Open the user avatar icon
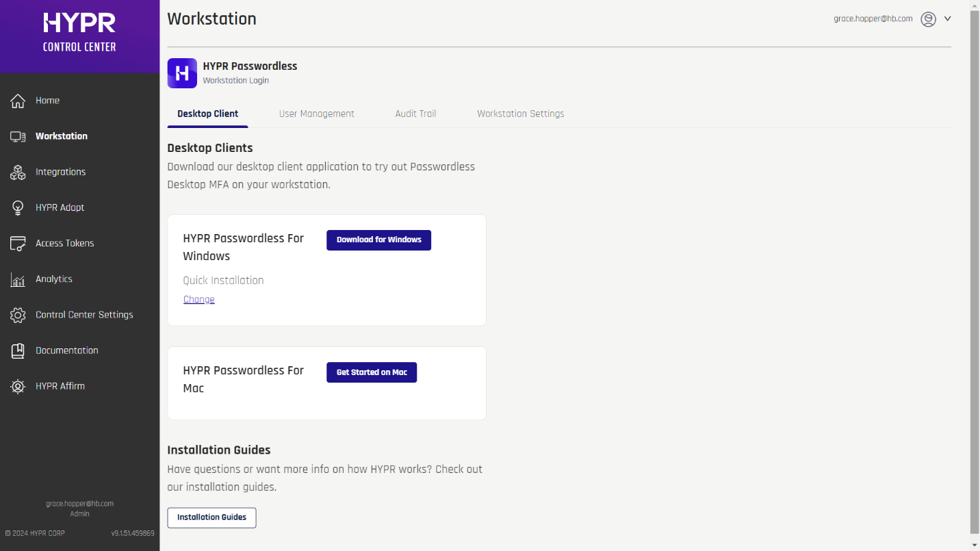The height and width of the screenshot is (551, 980). tap(928, 18)
